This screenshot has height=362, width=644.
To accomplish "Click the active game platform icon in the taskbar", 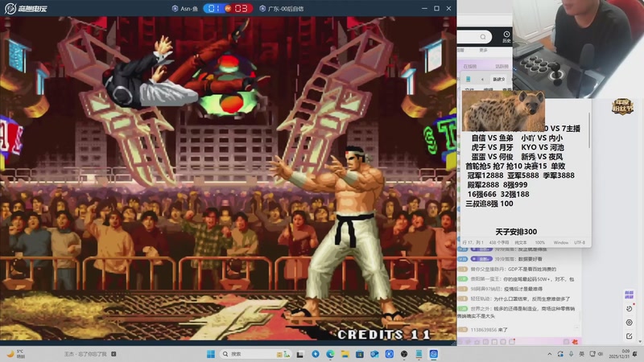I will pyautogui.click(x=434, y=354).
